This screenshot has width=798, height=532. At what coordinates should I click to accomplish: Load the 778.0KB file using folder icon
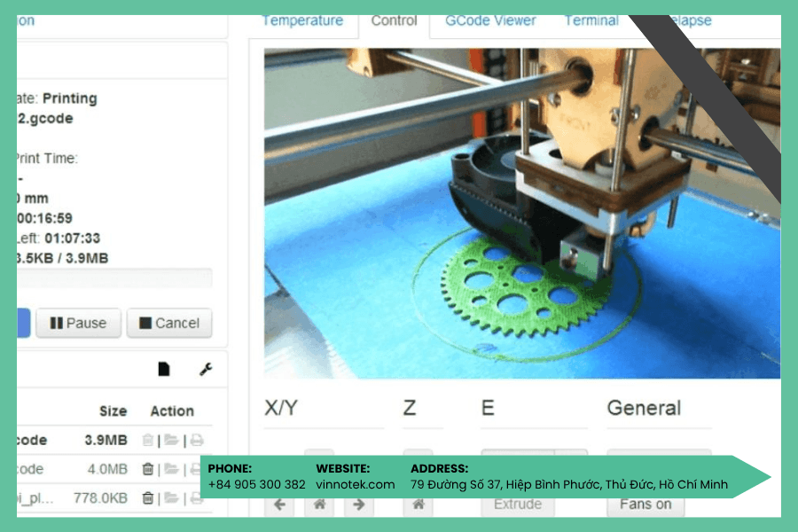(171, 498)
